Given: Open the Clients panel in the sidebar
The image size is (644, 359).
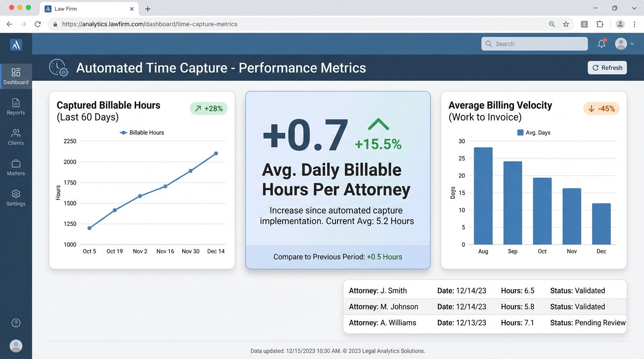Looking at the screenshot, I should (x=16, y=137).
